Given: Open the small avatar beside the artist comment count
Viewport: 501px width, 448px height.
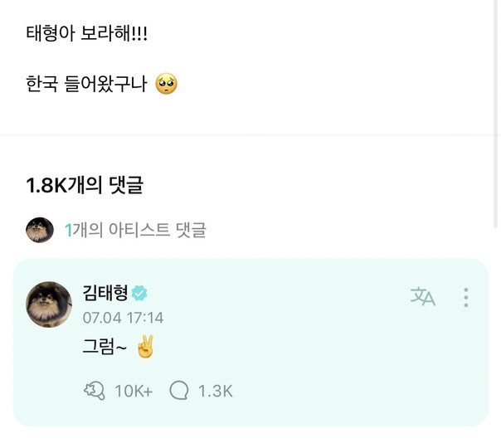Looking at the screenshot, I should tap(40, 230).
